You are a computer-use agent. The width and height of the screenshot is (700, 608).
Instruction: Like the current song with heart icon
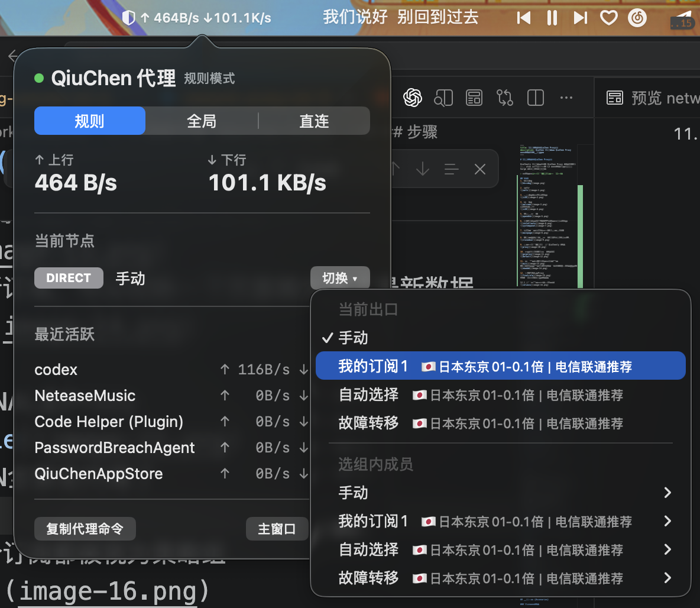[608, 18]
